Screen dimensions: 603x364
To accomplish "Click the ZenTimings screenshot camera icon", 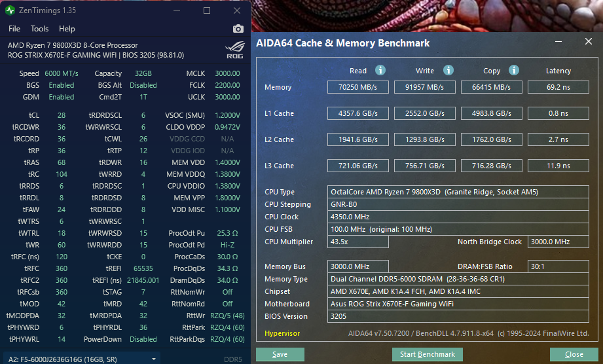I will click(x=238, y=29).
